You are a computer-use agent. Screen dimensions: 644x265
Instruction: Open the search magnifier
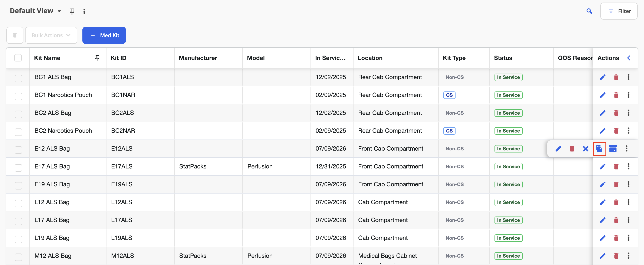pyautogui.click(x=589, y=11)
